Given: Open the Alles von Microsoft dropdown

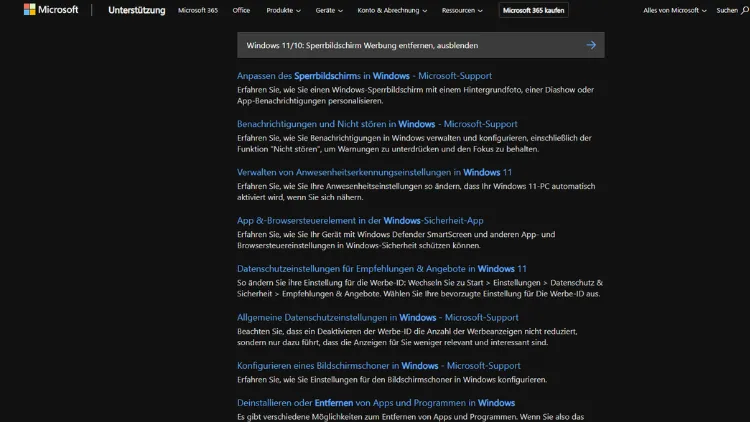Looking at the screenshot, I should (x=674, y=10).
